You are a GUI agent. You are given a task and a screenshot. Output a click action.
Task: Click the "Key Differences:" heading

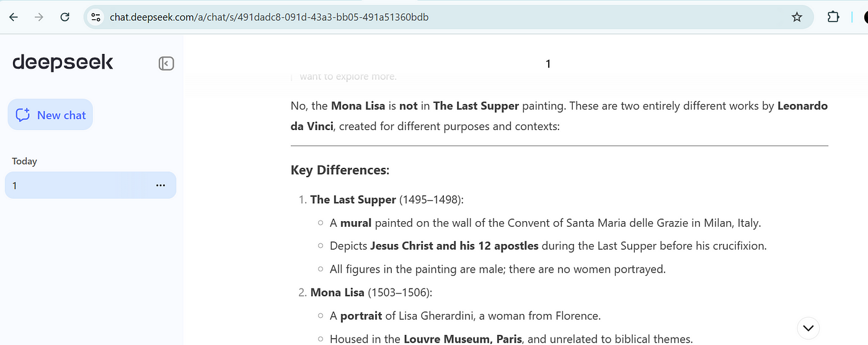[340, 170]
